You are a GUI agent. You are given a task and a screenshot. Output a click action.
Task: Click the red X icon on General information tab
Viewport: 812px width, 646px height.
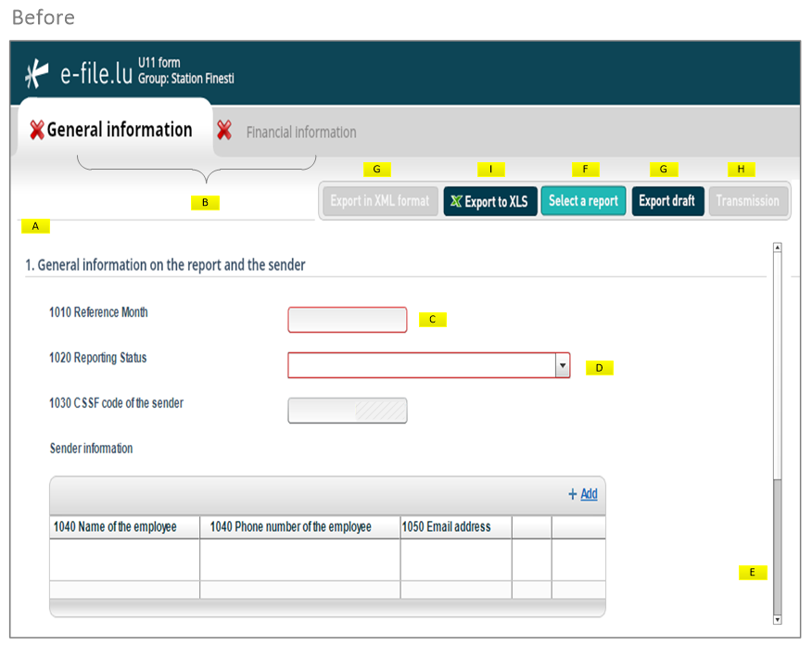click(37, 130)
